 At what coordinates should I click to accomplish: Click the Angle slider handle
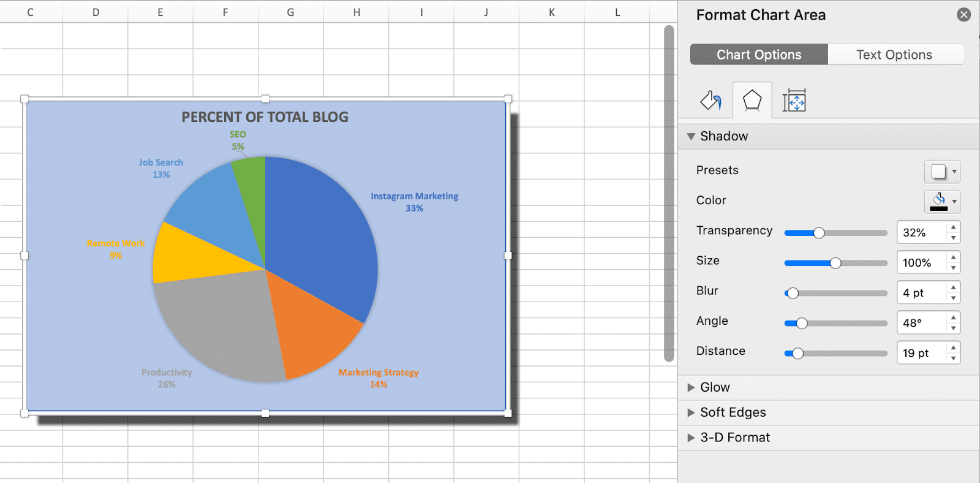[x=802, y=323]
